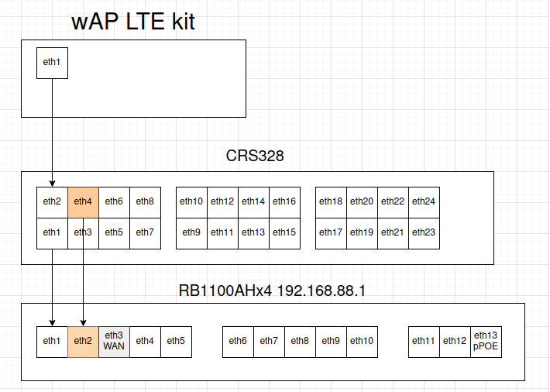The width and height of the screenshot is (550, 392).
Task: Click the "eth13 pPOE" port on RB1100AHx4
Action: 486,342
